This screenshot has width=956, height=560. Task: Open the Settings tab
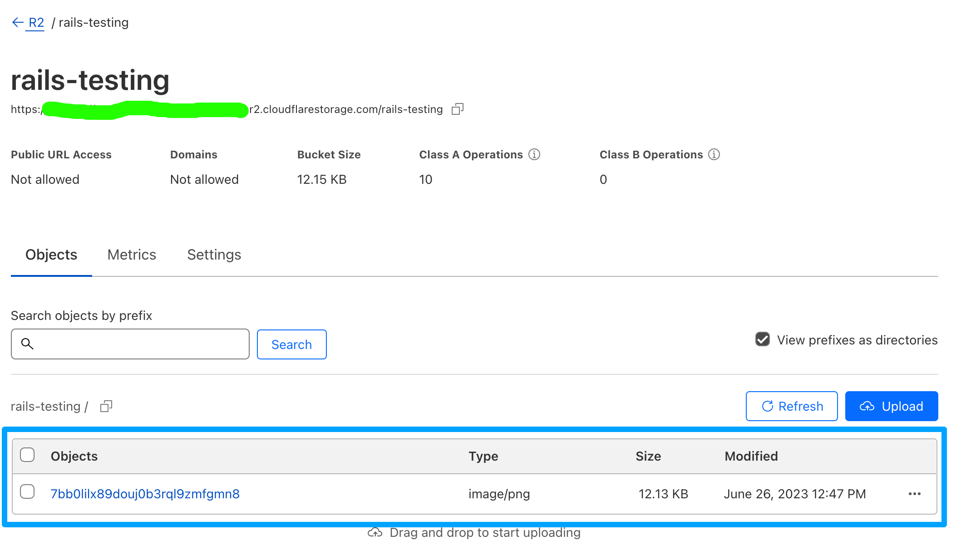[x=214, y=255]
